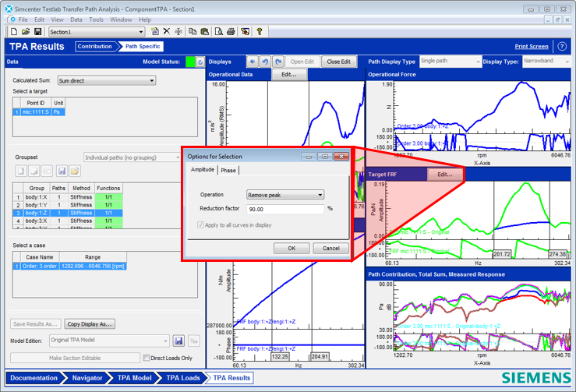Expand the Calculated Sum dropdown
The height and width of the screenshot is (392, 576).
pyautogui.click(x=106, y=80)
